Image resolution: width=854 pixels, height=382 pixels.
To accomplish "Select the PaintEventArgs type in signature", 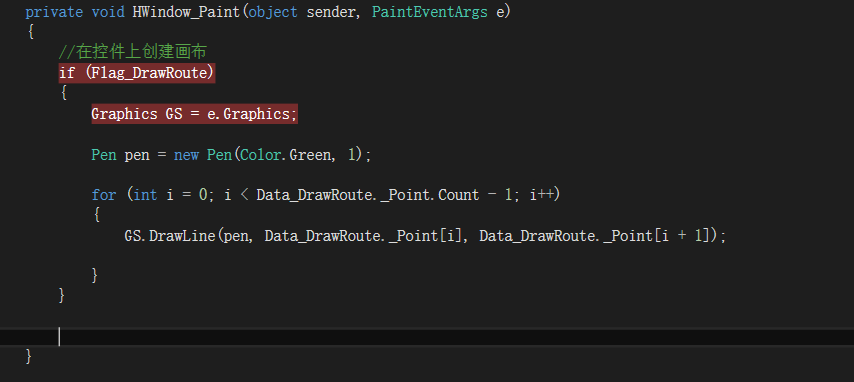I will [x=430, y=12].
